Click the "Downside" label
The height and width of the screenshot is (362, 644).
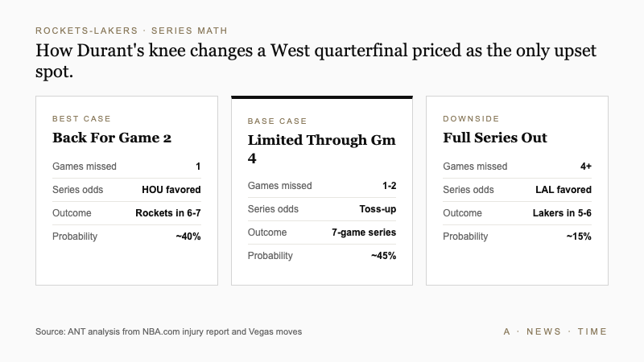coord(471,119)
